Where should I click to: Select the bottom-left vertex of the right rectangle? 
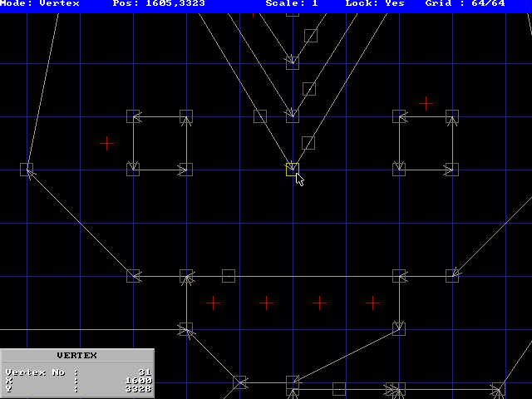(399, 170)
